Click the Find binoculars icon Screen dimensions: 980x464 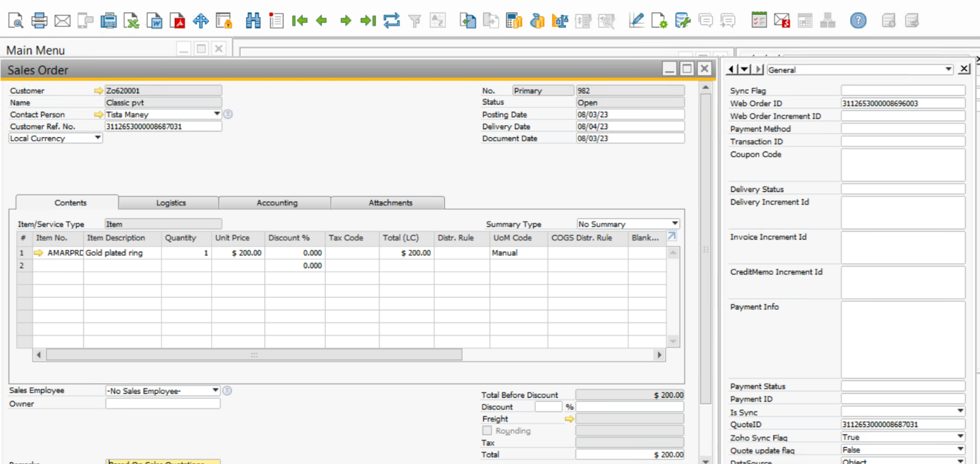pyautogui.click(x=253, y=21)
